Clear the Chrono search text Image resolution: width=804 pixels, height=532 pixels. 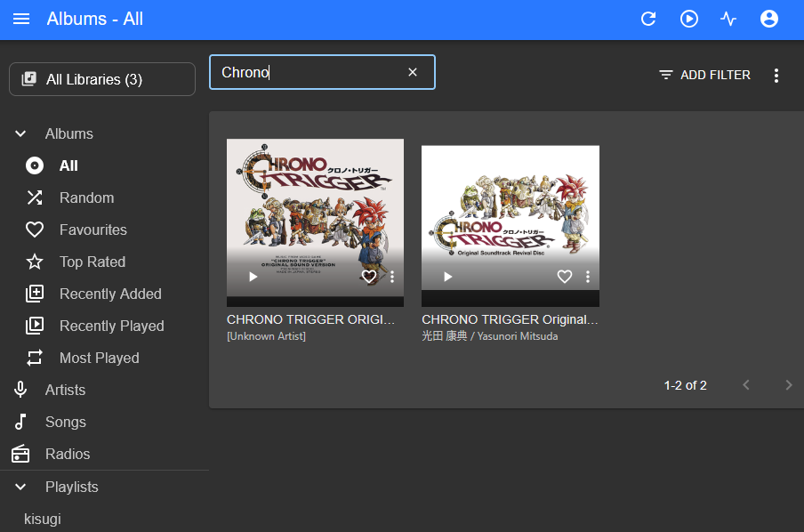(x=413, y=72)
